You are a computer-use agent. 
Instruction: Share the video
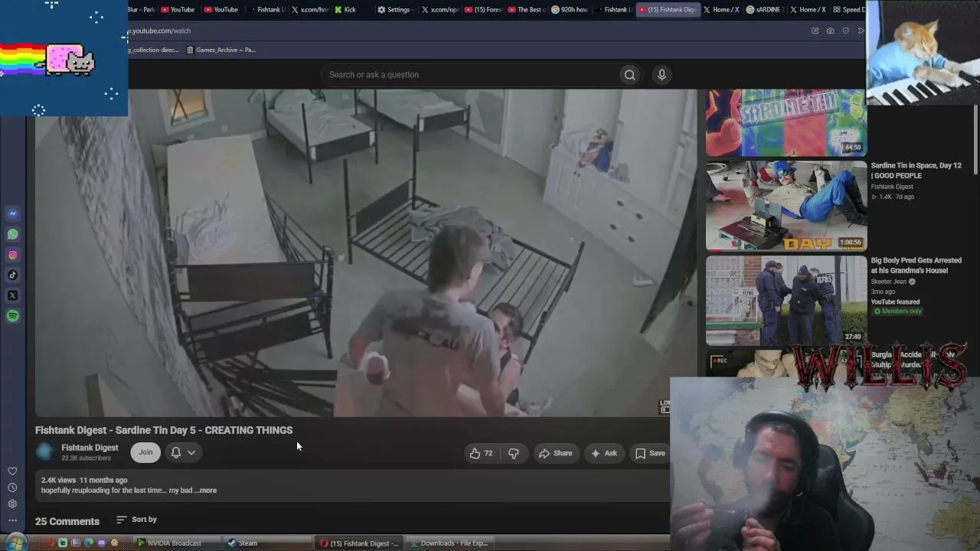point(555,453)
